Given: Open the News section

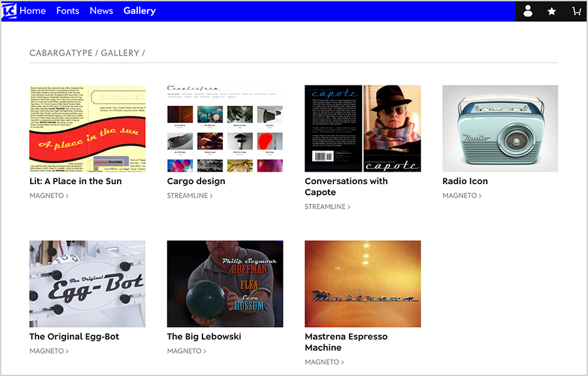Looking at the screenshot, I should coord(101,10).
